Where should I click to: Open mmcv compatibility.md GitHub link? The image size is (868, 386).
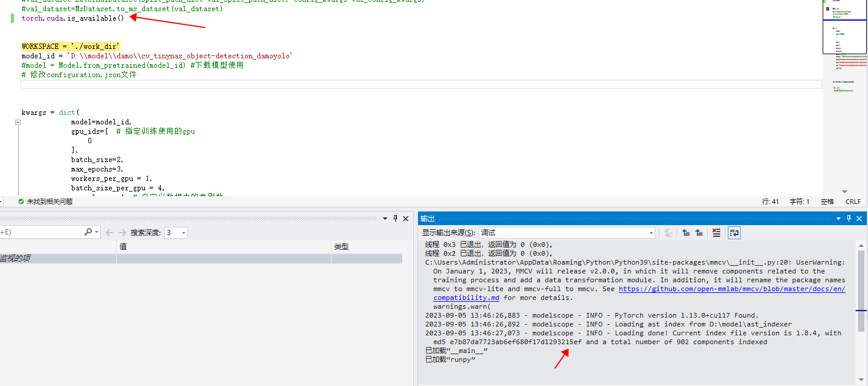732,289
